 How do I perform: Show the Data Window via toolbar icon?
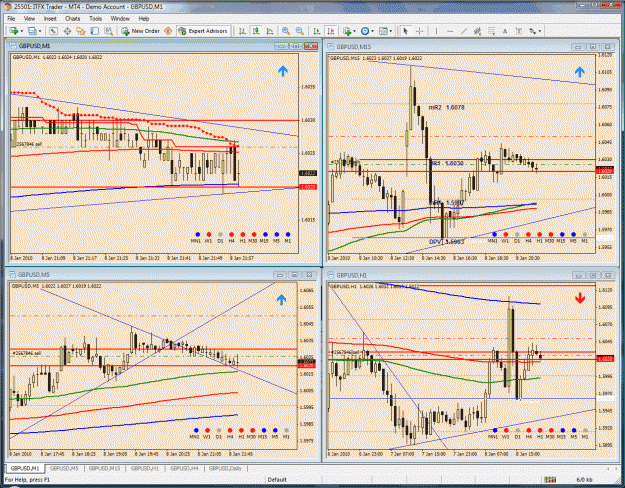67,31
